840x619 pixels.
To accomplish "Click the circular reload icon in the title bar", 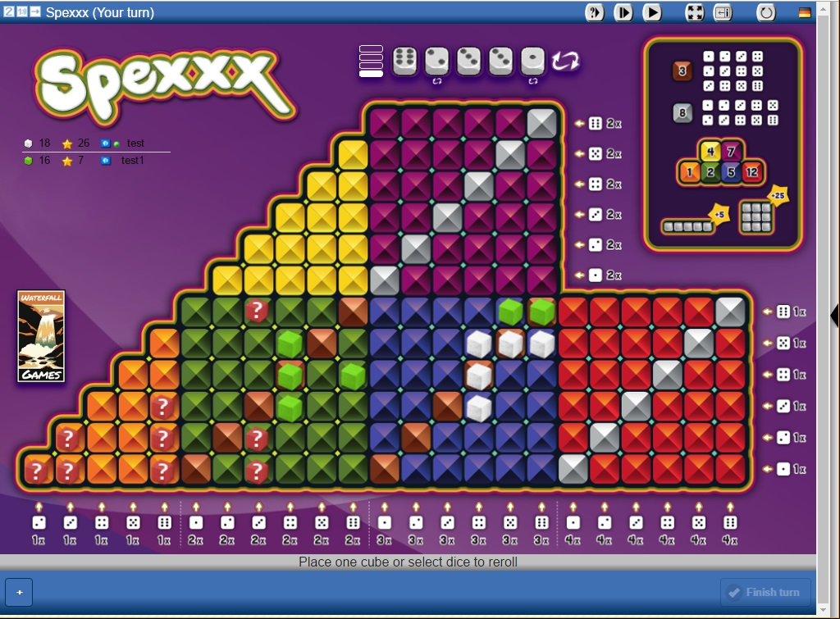I will click(x=766, y=12).
